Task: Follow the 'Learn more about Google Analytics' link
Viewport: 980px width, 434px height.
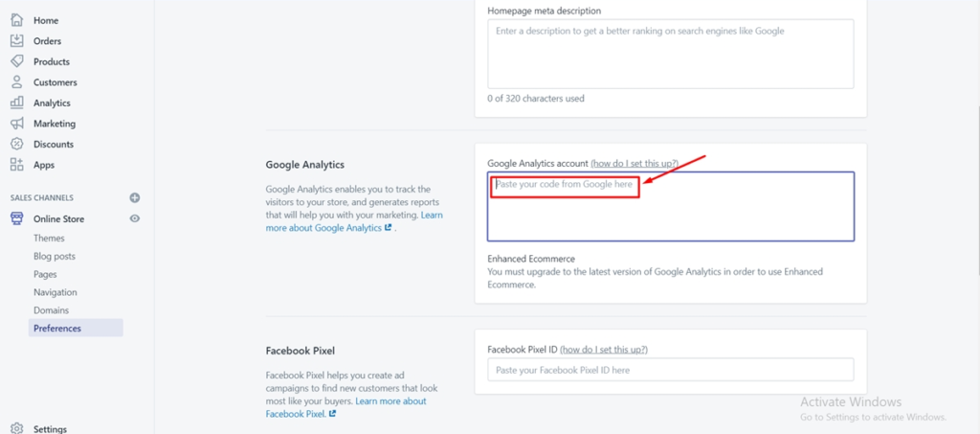Action: click(x=354, y=221)
